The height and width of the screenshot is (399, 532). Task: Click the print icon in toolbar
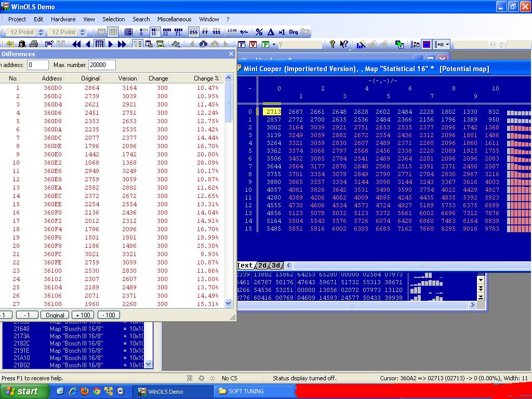34,44
